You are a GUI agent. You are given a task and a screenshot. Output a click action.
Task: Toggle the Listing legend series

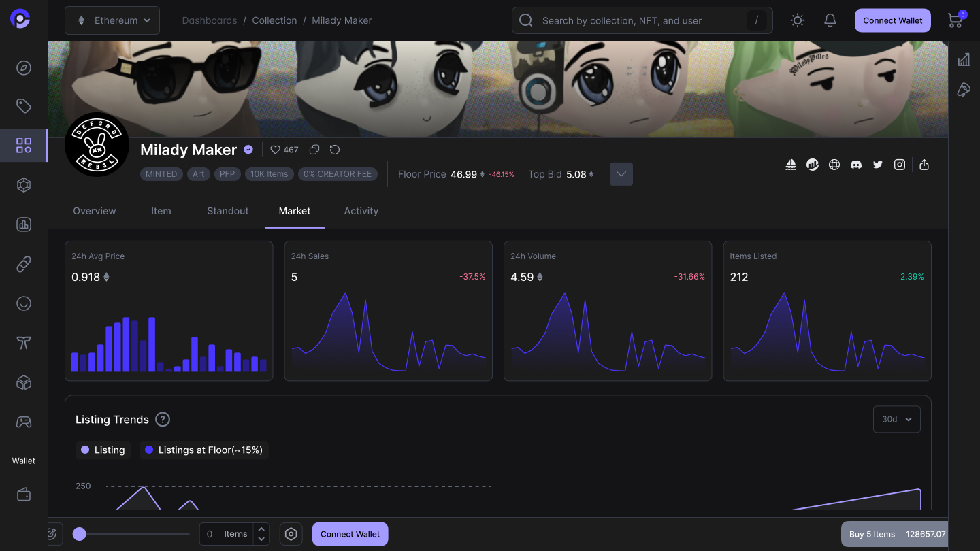click(103, 450)
